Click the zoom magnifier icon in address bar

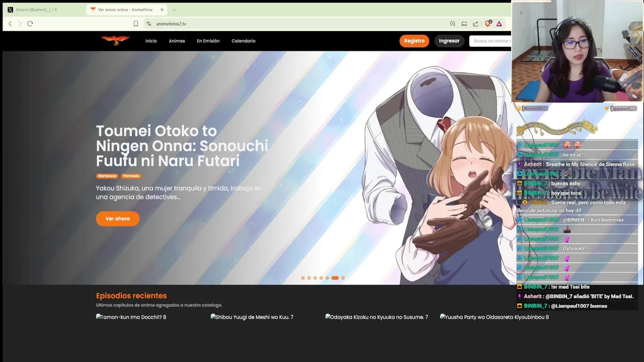tap(453, 24)
